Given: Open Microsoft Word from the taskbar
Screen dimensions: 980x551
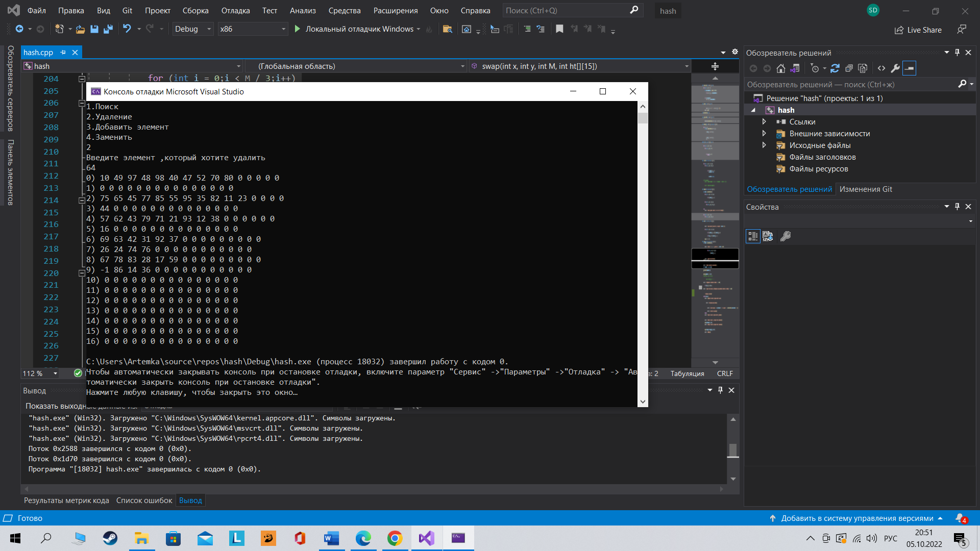Looking at the screenshot, I should tap(331, 538).
